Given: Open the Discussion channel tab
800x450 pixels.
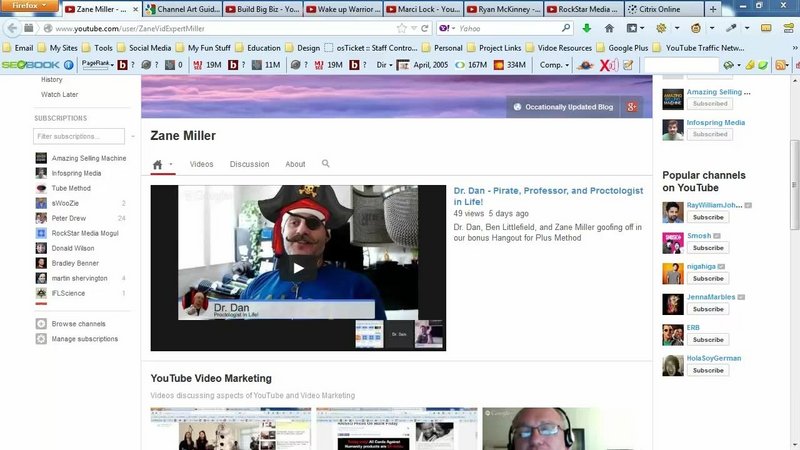Looking at the screenshot, I should tap(249, 164).
